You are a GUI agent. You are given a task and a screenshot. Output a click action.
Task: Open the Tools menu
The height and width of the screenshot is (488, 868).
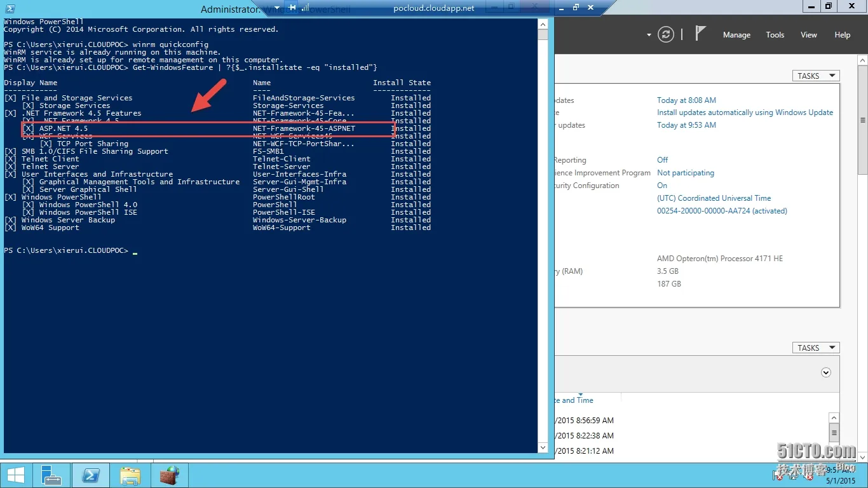[x=775, y=35]
